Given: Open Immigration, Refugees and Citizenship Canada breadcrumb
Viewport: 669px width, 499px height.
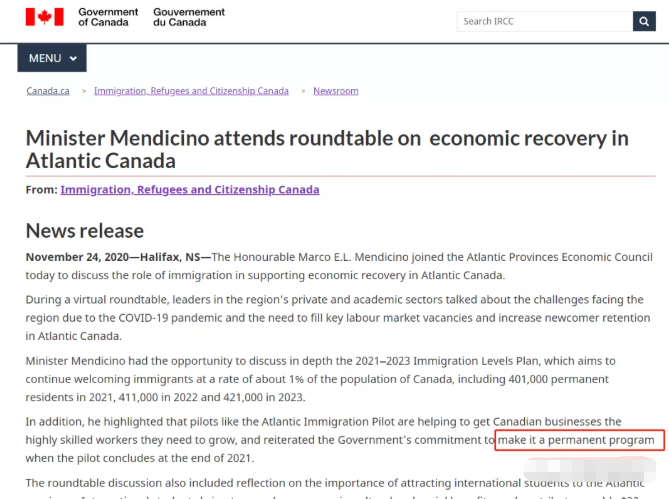Looking at the screenshot, I should pos(191,91).
